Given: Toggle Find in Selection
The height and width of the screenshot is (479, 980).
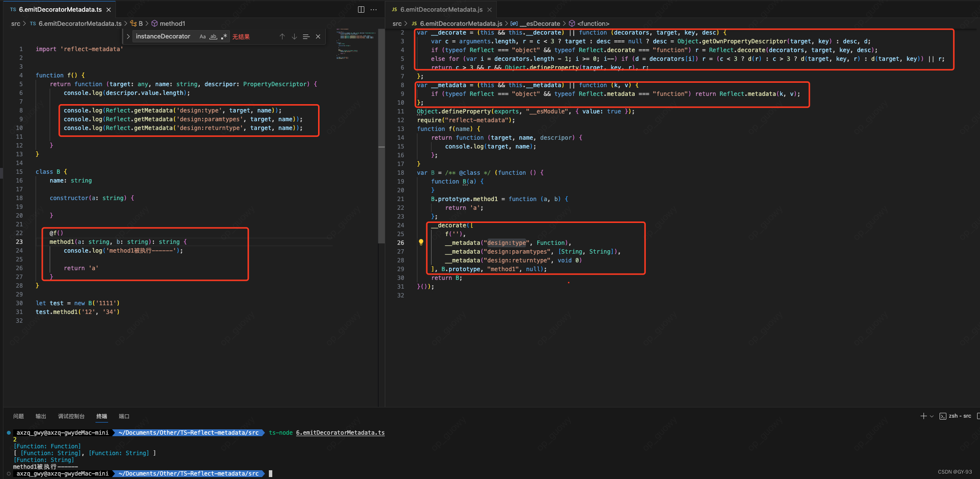Looking at the screenshot, I should click(x=306, y=37).
